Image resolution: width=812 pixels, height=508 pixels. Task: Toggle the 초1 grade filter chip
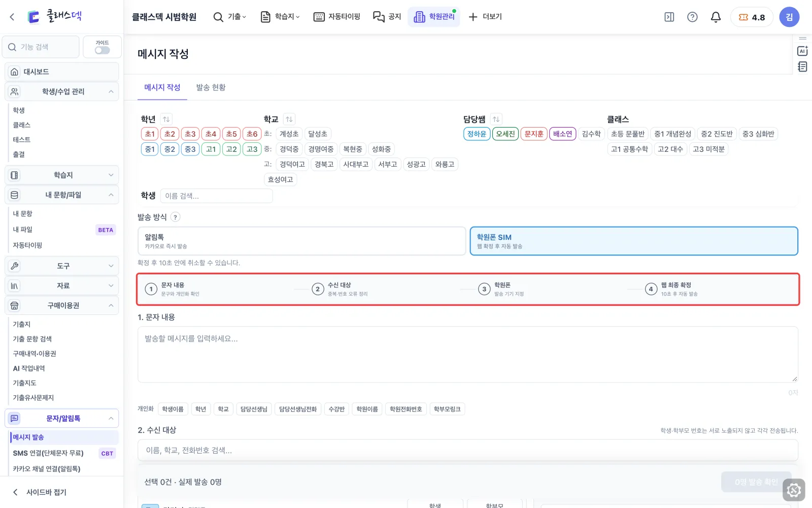click(150, 134)
